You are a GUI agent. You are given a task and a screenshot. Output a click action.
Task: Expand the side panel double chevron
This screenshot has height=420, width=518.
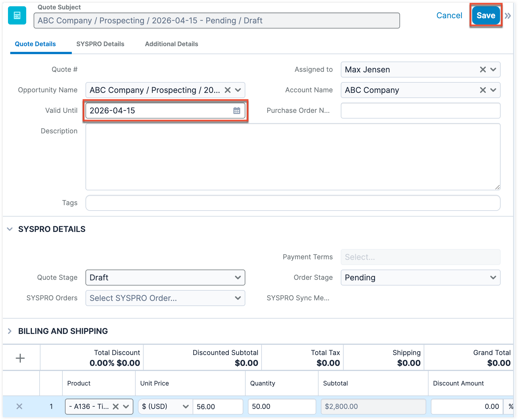point(508,16)
